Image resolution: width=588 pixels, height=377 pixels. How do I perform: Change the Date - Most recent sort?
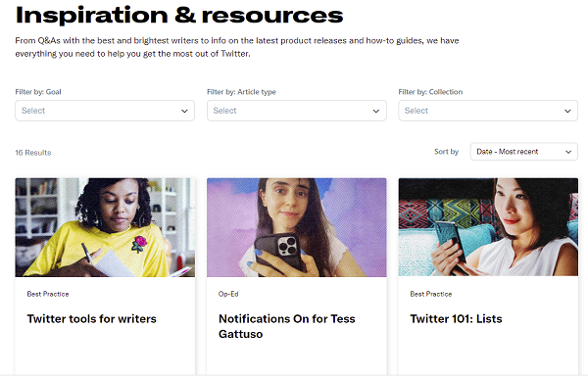pyautogui.click(x=524, y=152)
